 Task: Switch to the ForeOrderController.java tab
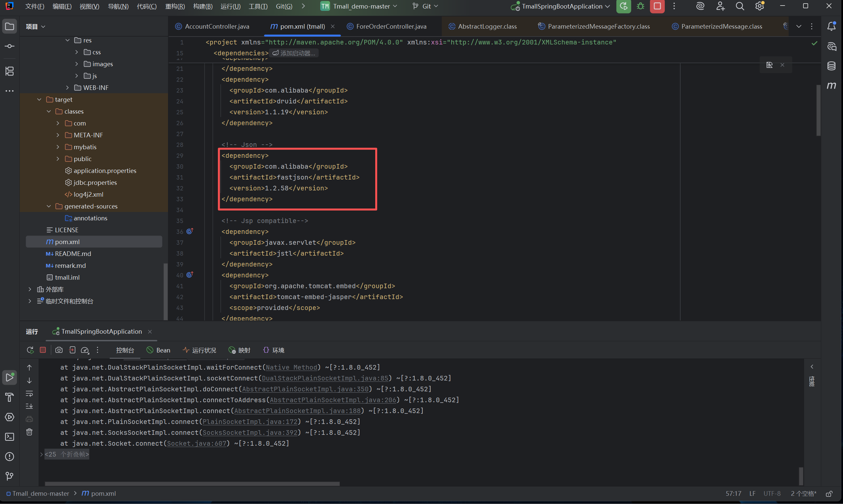tap(391, 26)
